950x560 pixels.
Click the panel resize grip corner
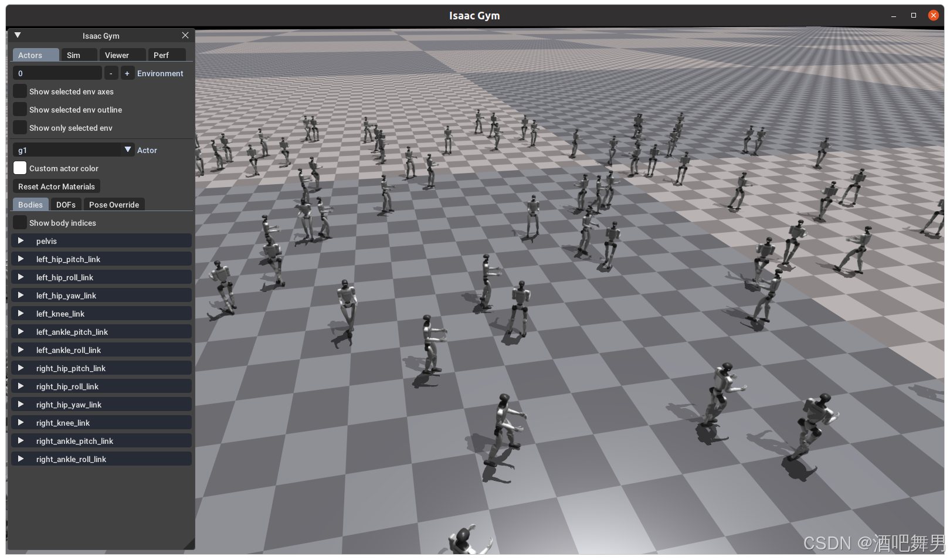[x=189, y=544]
